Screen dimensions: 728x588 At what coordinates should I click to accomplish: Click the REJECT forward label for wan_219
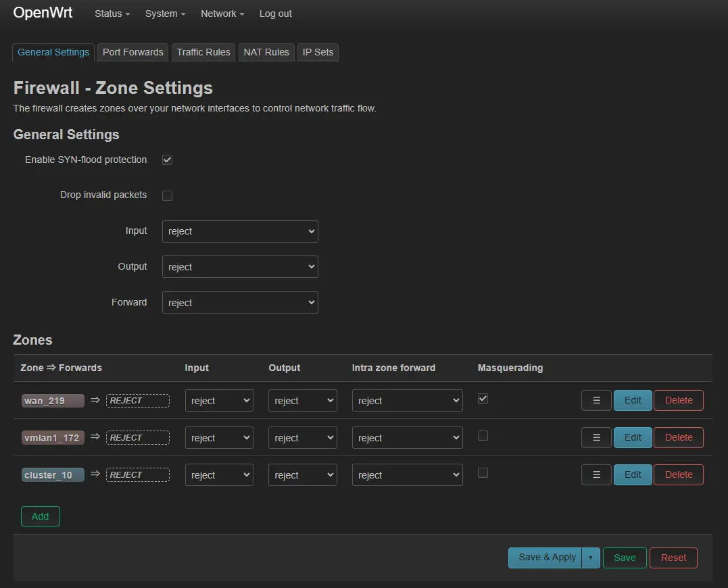138,401
